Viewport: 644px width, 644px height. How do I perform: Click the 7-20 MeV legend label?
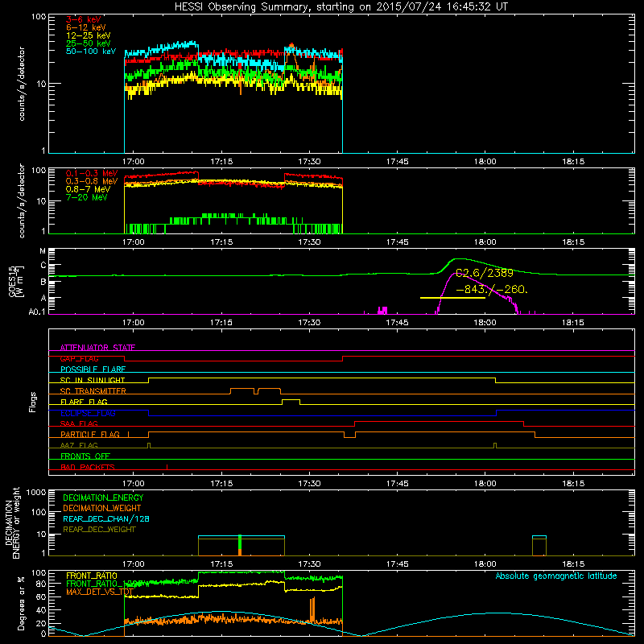pos(86,197)
